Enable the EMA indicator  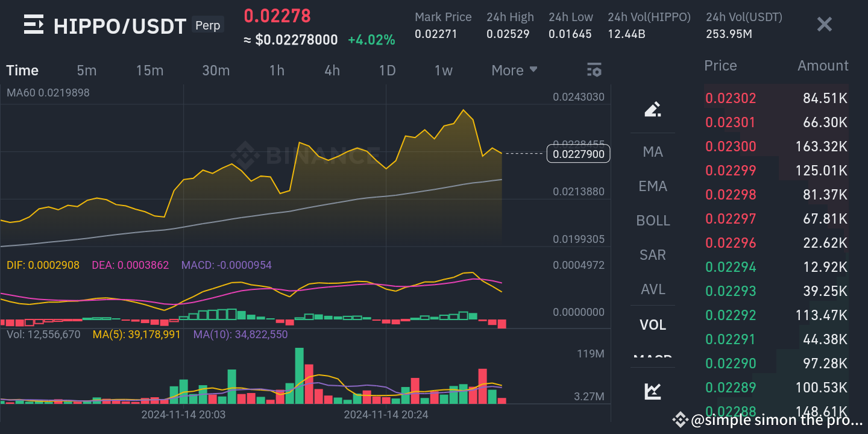coord(653,186)
